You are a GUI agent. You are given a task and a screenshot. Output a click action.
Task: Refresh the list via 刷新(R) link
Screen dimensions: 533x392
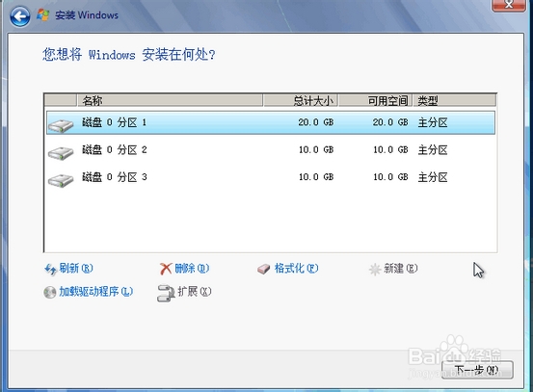click(x=76, y=269)
